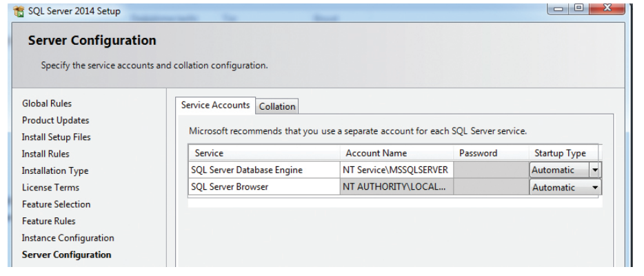Select Feature Rules in step list

48,221
